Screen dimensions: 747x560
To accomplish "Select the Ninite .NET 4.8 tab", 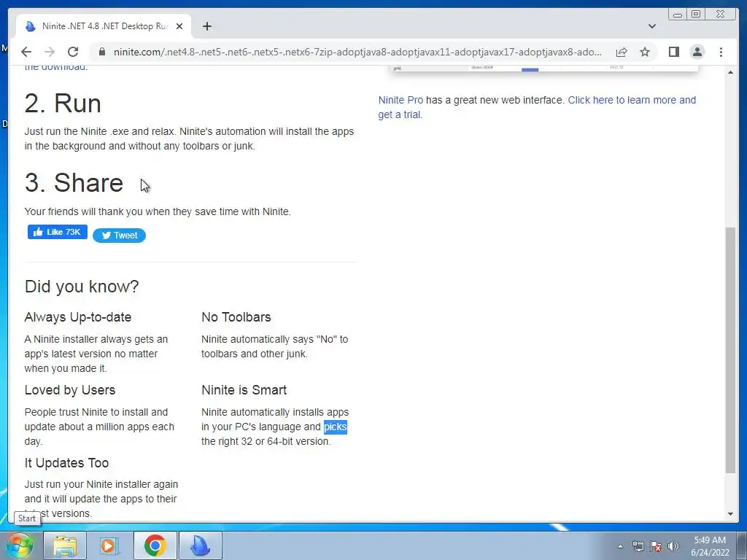I will pyautogui.click(x=104, y=26).
